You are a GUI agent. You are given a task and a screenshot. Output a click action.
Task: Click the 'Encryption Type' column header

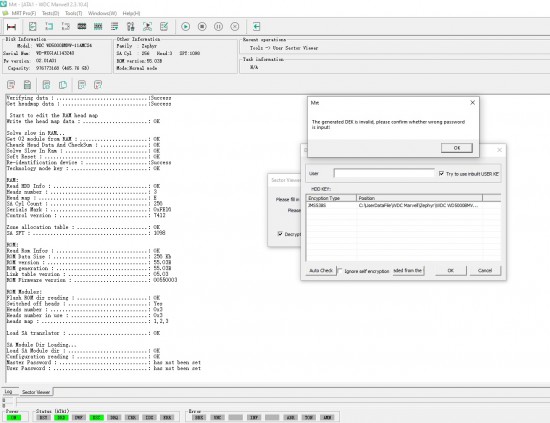point(331,198)
